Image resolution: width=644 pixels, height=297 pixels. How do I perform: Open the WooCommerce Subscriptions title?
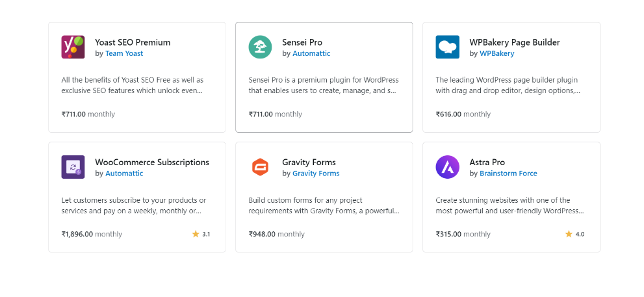click(152, 162)
